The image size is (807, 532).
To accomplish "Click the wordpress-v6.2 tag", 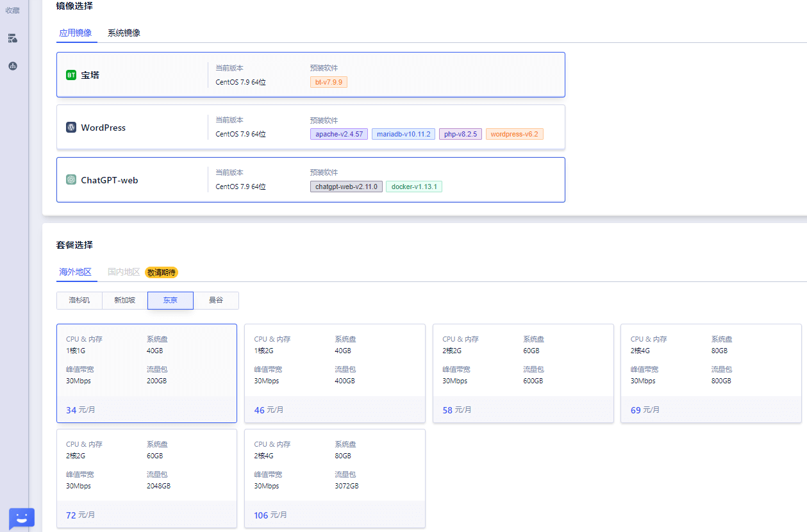I will click(x=515, y=134).
